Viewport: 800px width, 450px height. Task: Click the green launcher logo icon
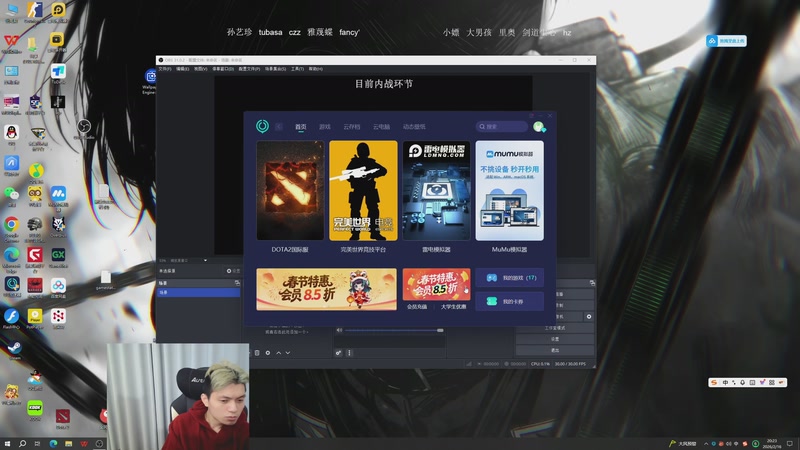262,126
